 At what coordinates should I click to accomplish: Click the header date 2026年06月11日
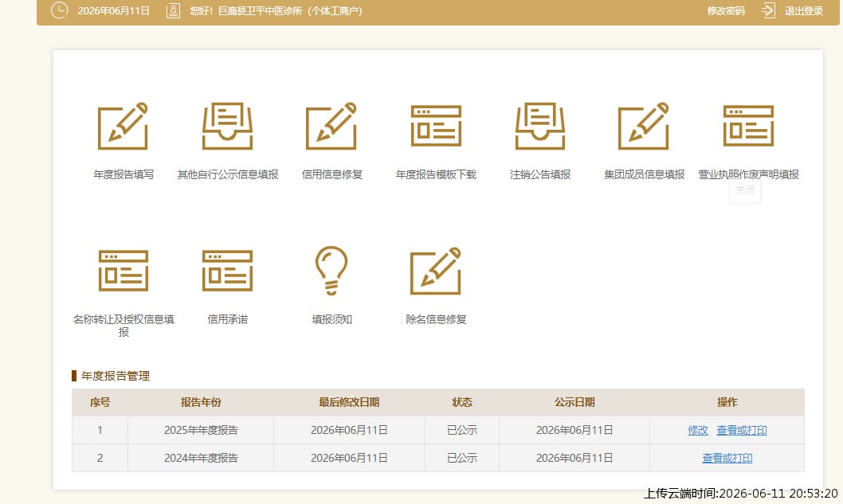click(113, 10)
